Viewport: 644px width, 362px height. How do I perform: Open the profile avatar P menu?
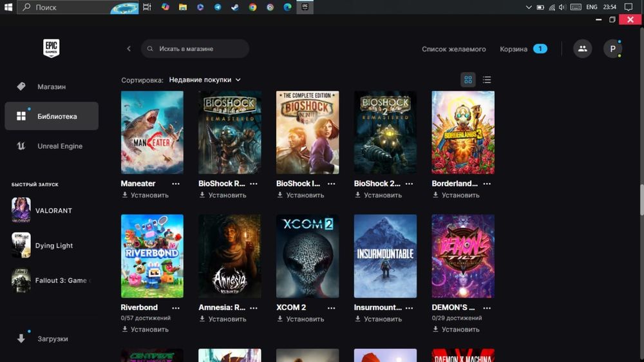point(613,48)
